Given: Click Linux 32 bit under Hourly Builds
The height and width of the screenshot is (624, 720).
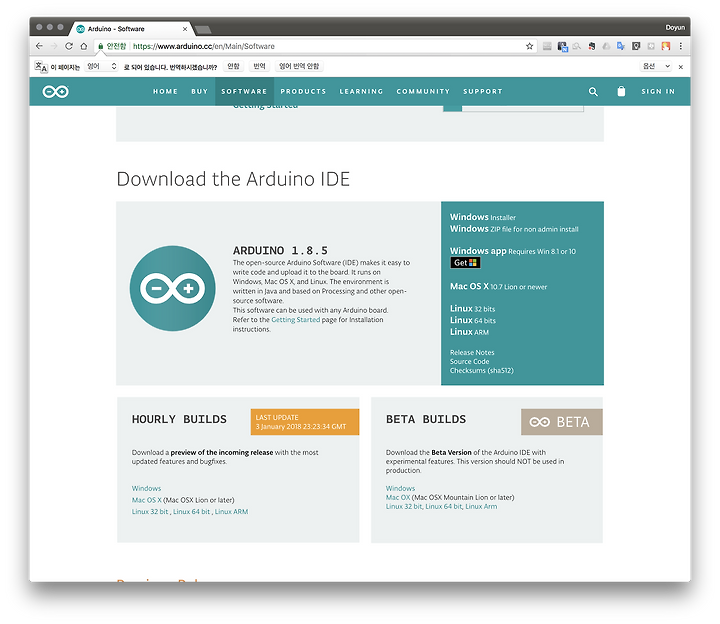Looking at the screenshot, I should pyautogui.click(x=150, y=512).
